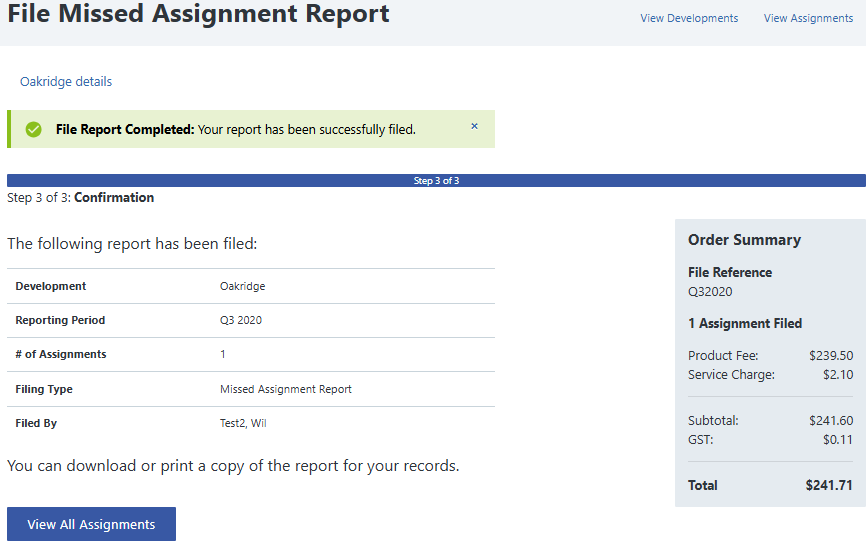Select the Oakridge development value in table
The width and height of the screenshot is (866, 545).
[242, 286]
